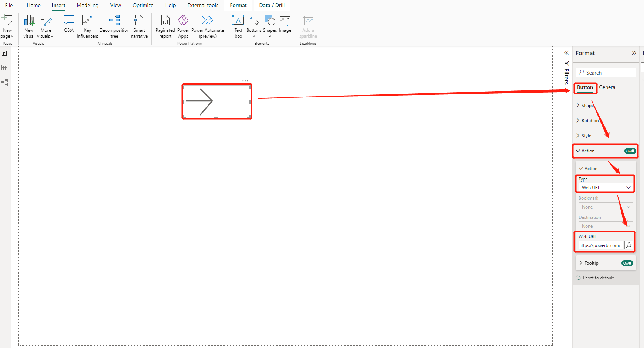Click Add a sparkline
The image size is (644, 348).
tap(308, 27)
